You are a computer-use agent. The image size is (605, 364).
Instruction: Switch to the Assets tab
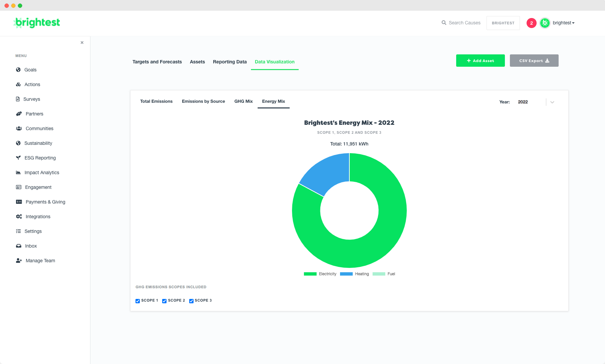197,62
